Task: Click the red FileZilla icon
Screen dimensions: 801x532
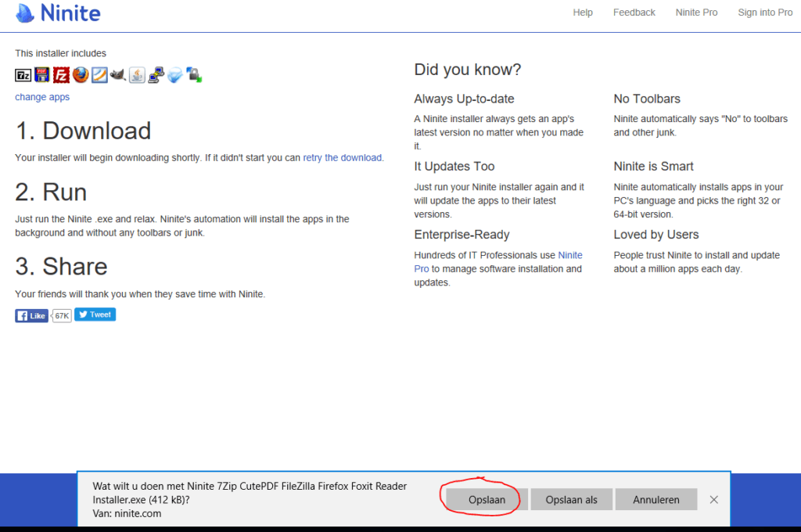Action: tap(61, 75)
